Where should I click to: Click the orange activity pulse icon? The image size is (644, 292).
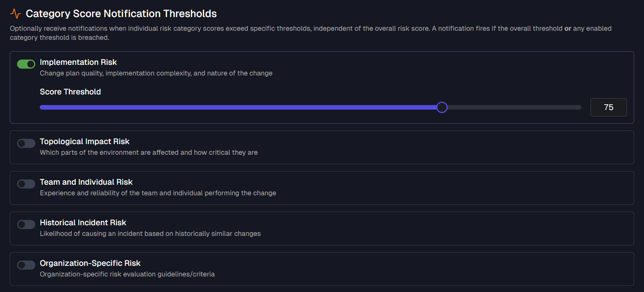(15, 13)
